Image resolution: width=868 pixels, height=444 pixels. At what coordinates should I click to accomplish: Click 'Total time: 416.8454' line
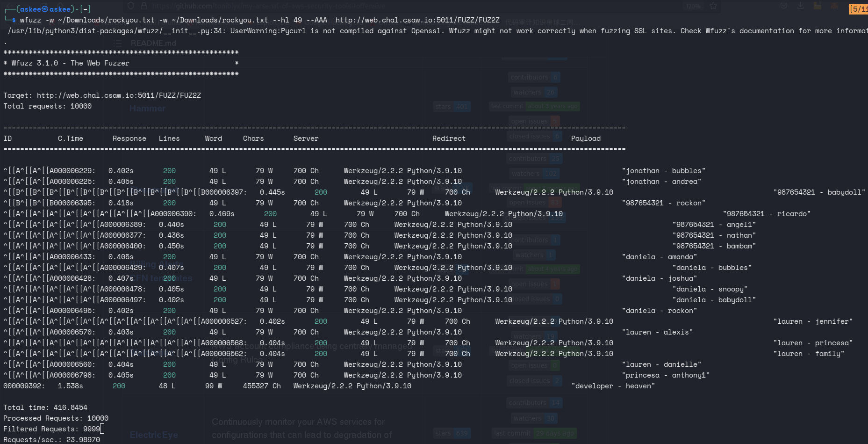click(x=45, y=408)
